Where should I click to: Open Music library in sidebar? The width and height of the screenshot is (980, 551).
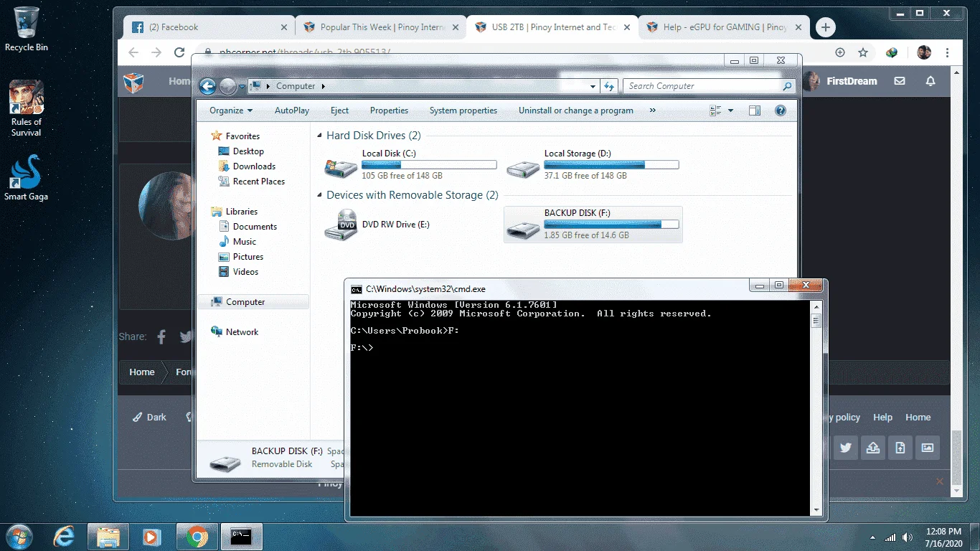pyautogui.click(x=237, y=242)
